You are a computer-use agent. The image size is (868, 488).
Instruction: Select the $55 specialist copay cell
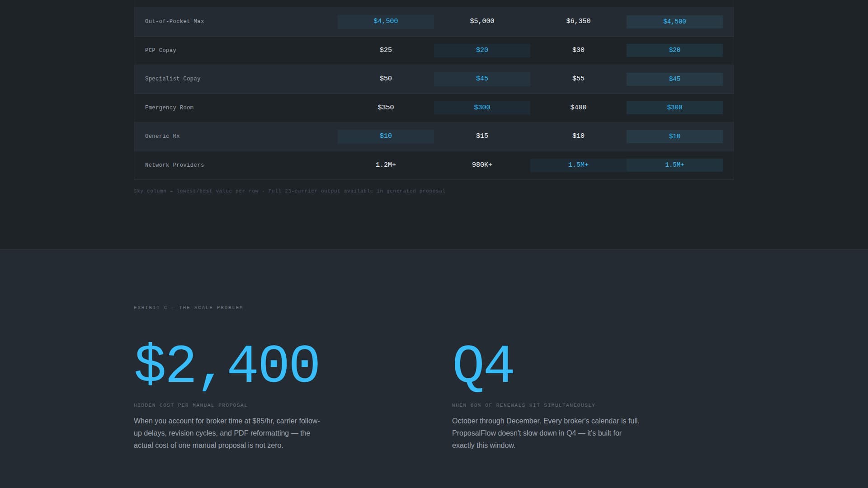click(578, 79)
